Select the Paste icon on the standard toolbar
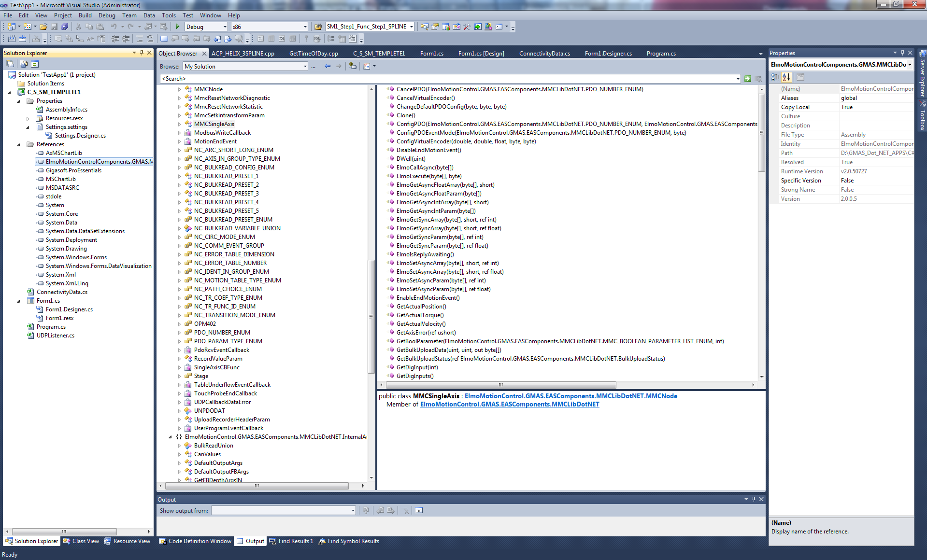This screenshot has height=560, width=927. tap(100, 27)
